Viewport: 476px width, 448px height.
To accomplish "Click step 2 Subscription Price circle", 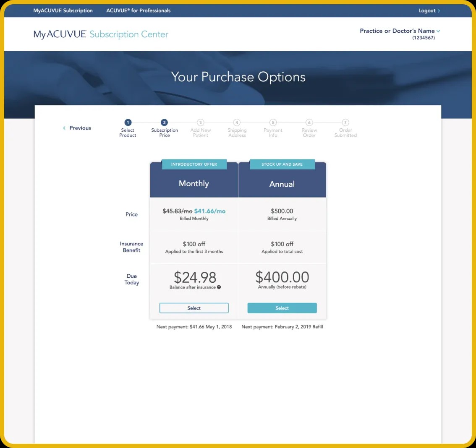I will tap(165, 123).
